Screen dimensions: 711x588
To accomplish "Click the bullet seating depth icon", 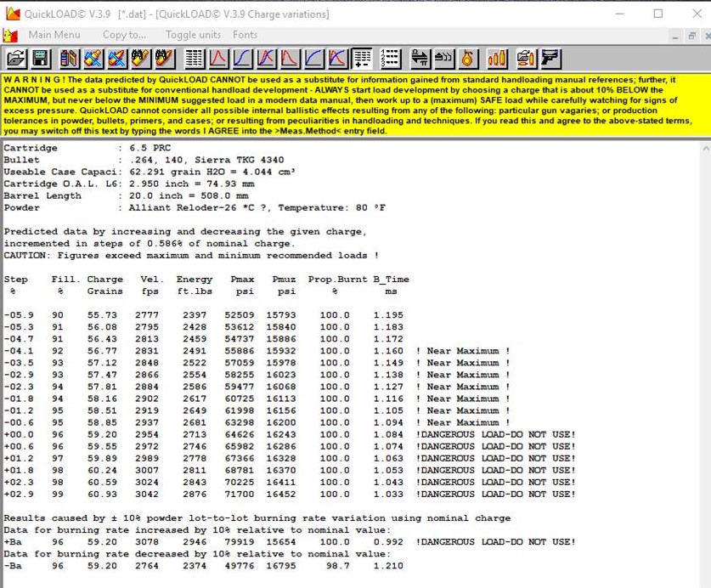I will (x=443, y=59).
